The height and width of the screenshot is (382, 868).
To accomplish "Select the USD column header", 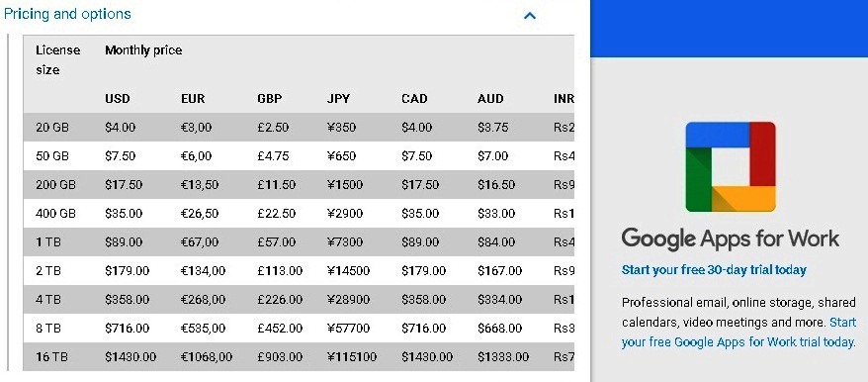I will point(118,99).
